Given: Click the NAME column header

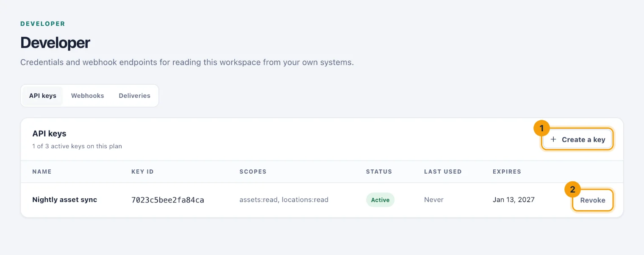Looking at the screenshot, I should point(42,172).
